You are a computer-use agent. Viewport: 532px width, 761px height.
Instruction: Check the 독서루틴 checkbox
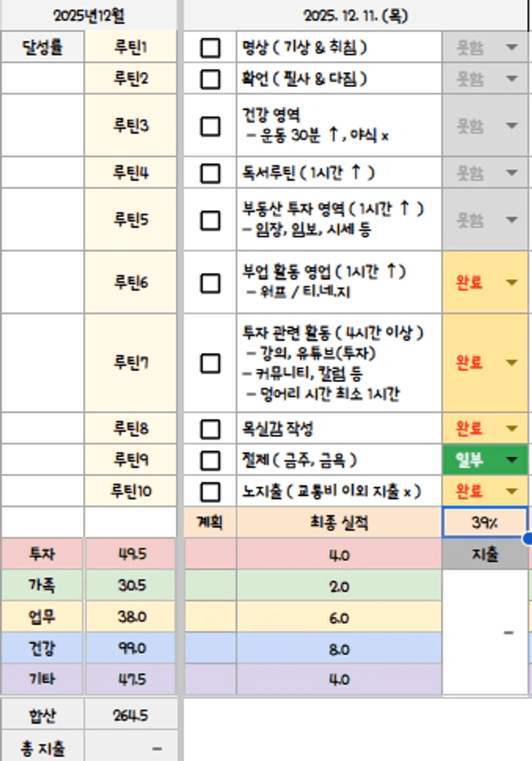(x=210, y=173)
